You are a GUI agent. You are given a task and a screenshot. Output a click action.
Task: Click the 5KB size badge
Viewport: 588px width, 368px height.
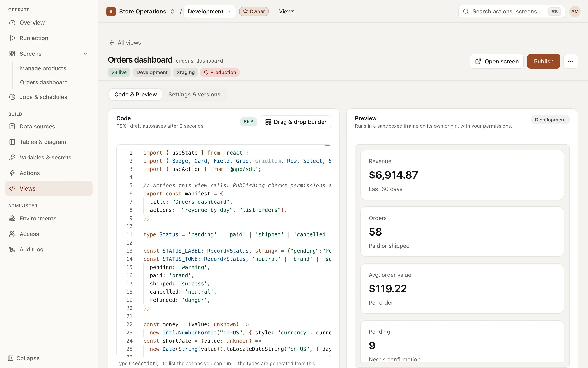click(x=248, y=122)
